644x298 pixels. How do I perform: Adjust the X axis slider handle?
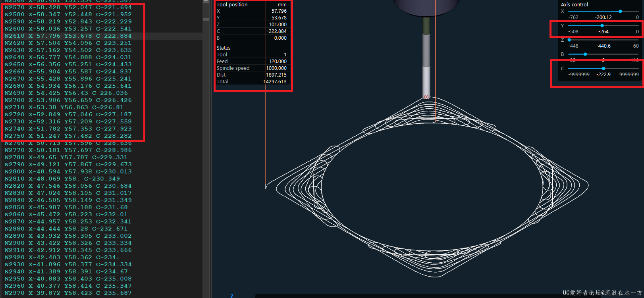[620, 12]
